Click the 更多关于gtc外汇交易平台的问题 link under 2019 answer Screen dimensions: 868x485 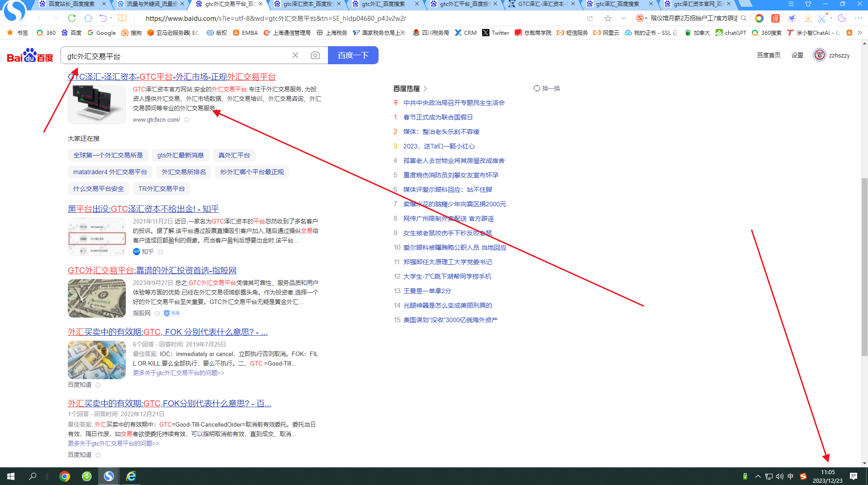point(178,373)
